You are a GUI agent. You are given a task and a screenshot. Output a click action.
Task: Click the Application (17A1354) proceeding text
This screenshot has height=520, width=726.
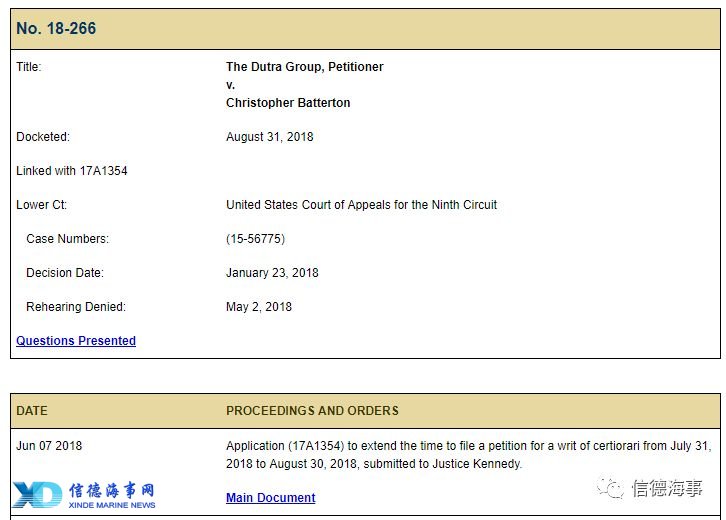click(469, 455)
